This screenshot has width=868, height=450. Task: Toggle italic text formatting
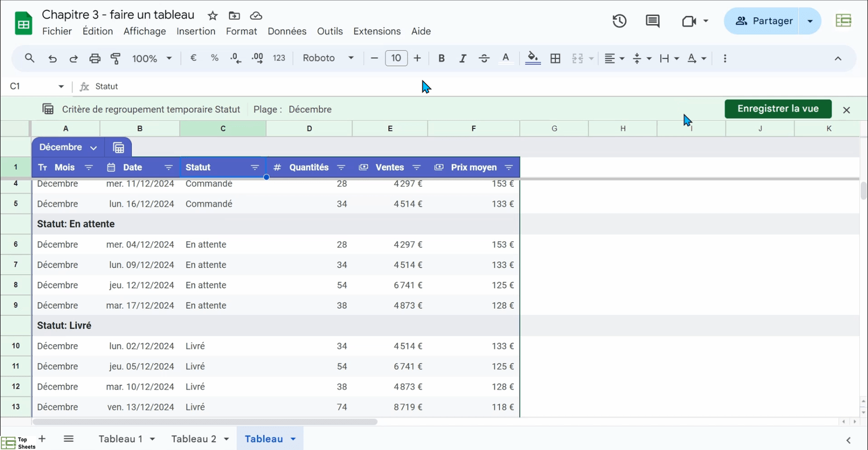pyautogui.click(x=462, y=58)
